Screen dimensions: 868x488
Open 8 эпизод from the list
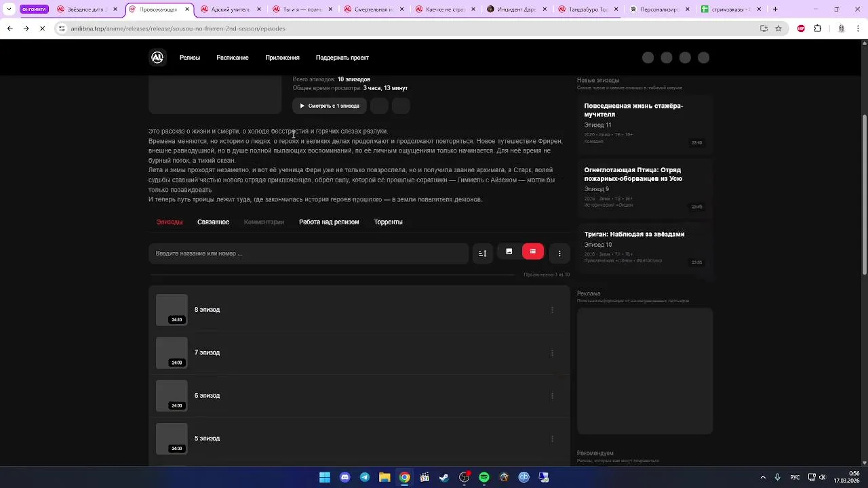[359, 310]
